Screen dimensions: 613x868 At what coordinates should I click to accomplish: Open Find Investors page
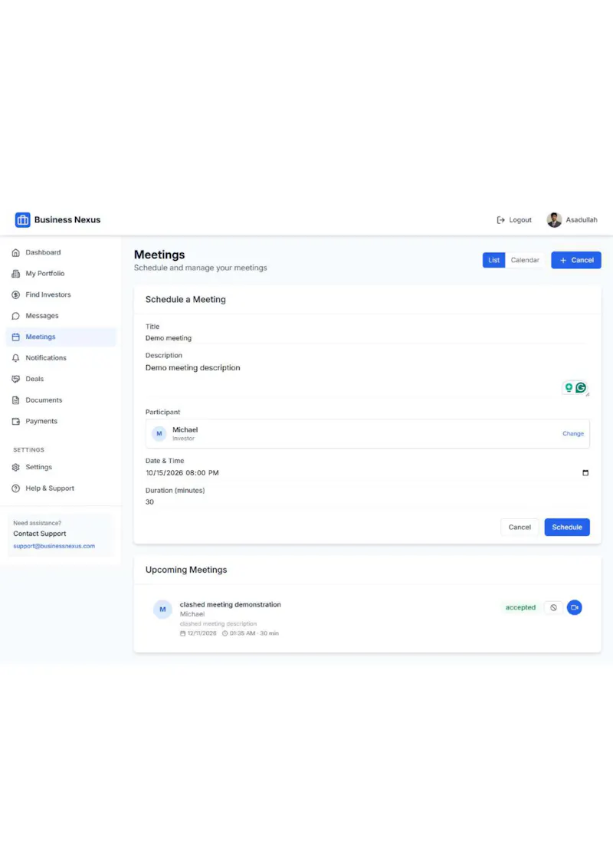[61, 294]
